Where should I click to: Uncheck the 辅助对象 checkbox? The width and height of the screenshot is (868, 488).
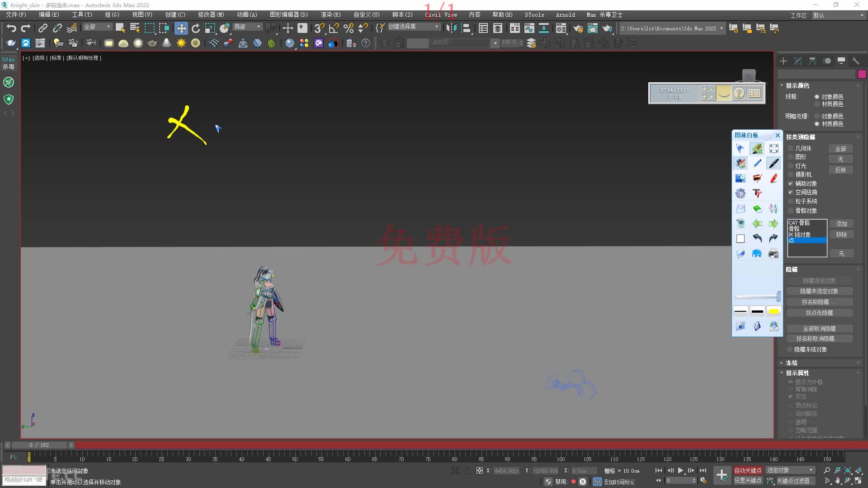[790, 183]
